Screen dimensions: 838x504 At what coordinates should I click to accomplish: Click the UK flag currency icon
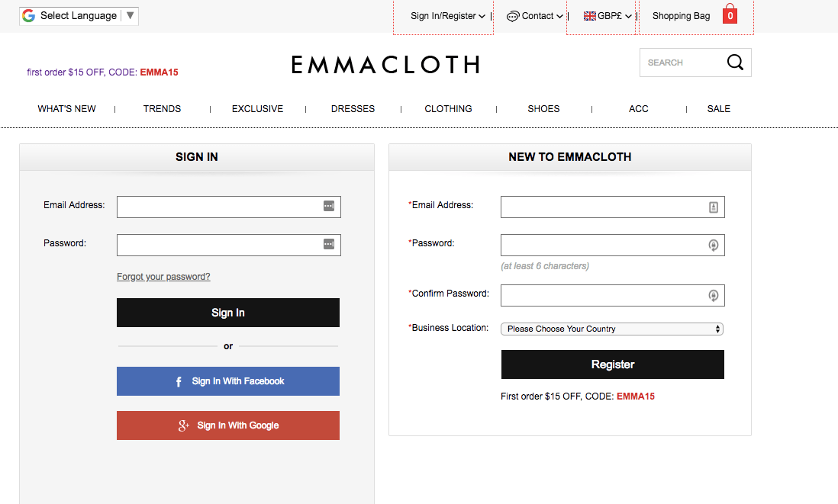click(x=589, y=16)
